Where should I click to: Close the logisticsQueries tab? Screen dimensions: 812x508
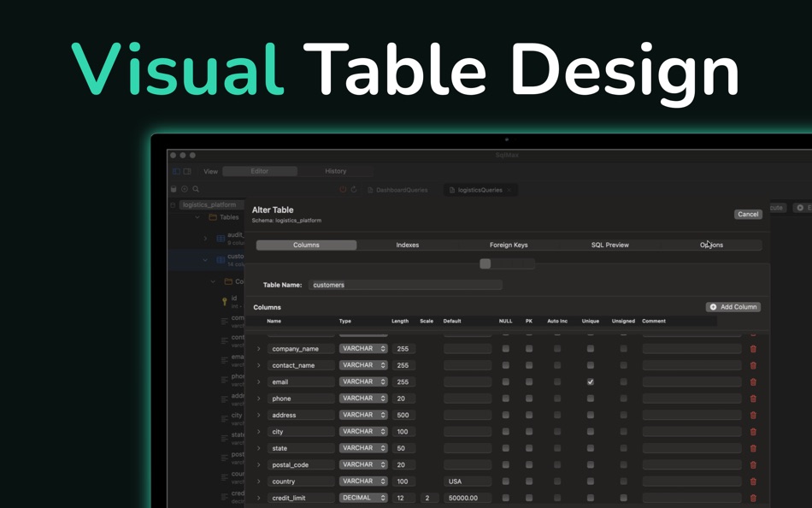coord(509,190)
